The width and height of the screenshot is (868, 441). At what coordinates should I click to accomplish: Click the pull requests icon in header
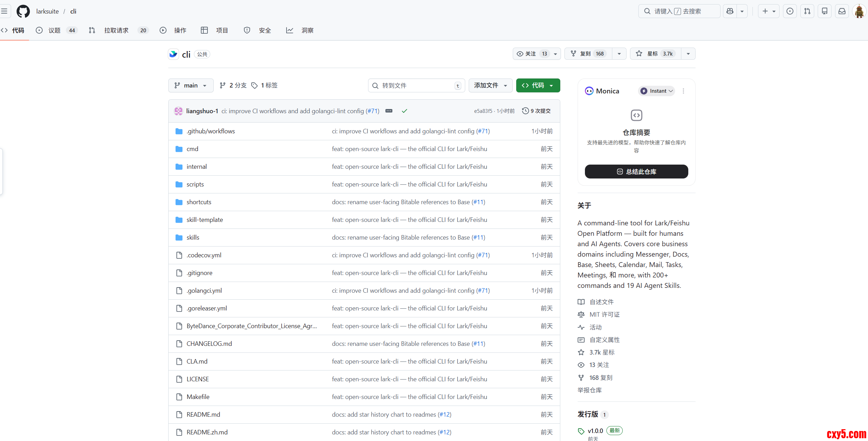tap(807, 11)
